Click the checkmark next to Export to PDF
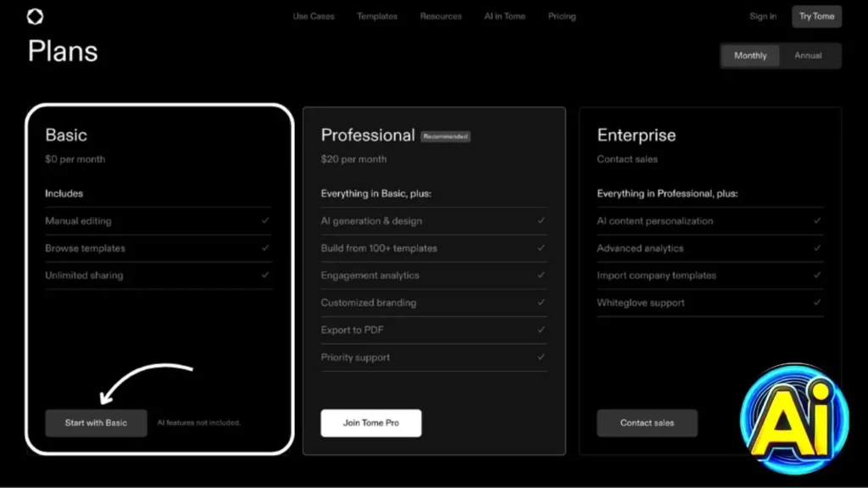Screen dimensions: 868x488 (541, 330)
